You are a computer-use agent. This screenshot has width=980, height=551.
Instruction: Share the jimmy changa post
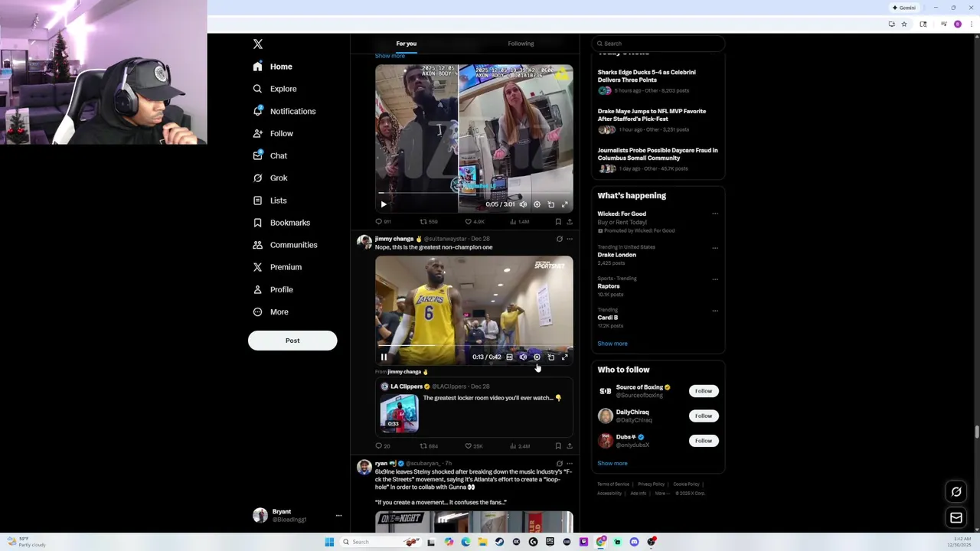[x=569, y=446]
